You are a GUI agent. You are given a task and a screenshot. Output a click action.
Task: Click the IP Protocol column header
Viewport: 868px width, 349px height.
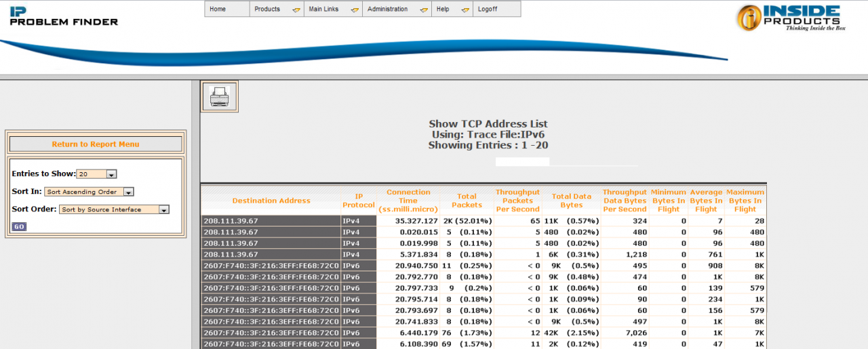click(358, 201)
